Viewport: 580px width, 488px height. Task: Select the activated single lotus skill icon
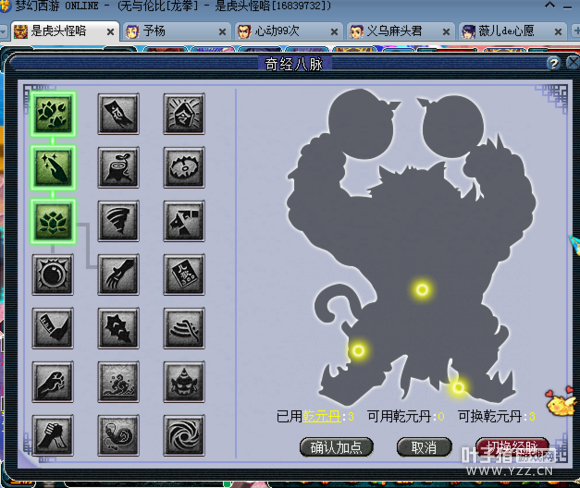click(x=53, y=221)
